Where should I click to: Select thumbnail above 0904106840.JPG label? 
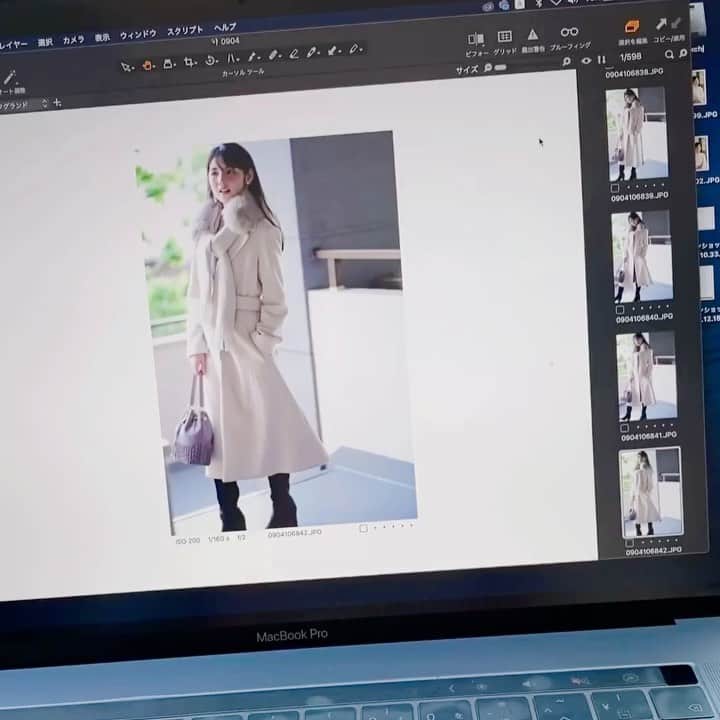[x=642, y=256]
